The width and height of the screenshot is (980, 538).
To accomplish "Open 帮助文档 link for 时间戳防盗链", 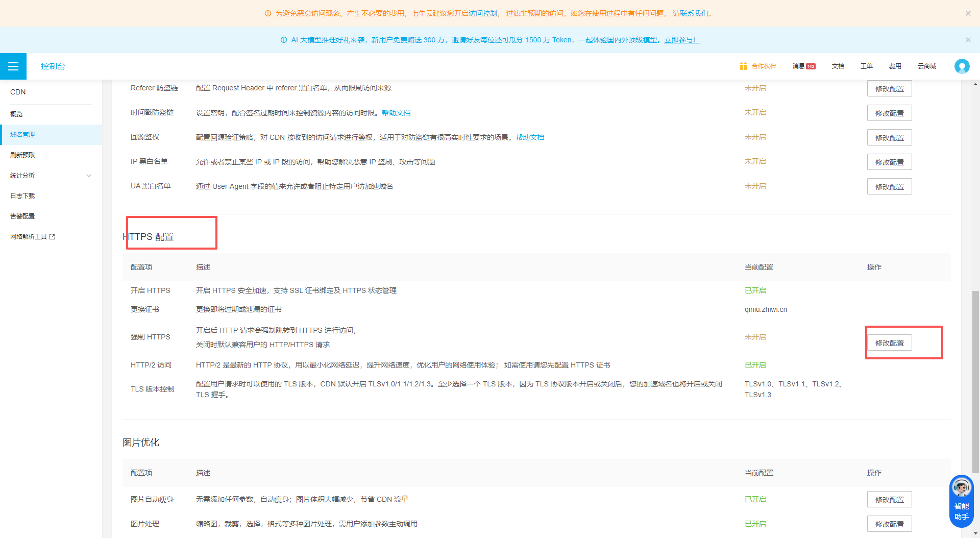I will [396, 113].
